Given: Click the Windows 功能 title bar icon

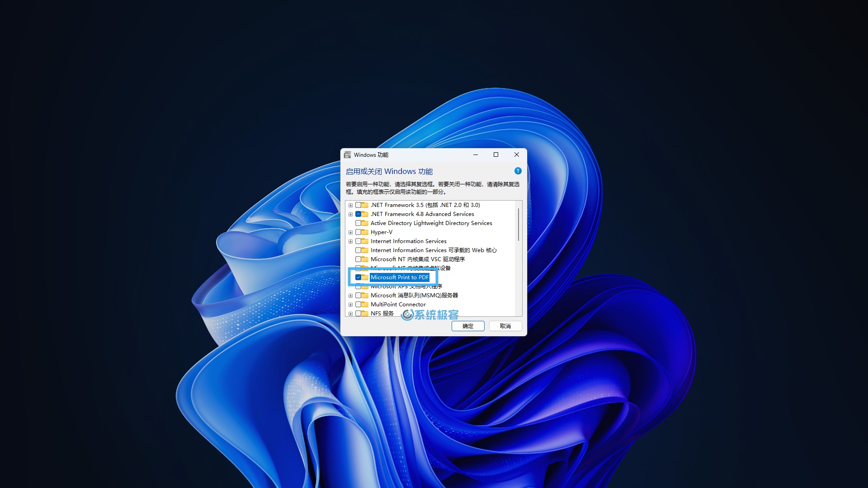Looking at the screenshot, I should 348,155.
